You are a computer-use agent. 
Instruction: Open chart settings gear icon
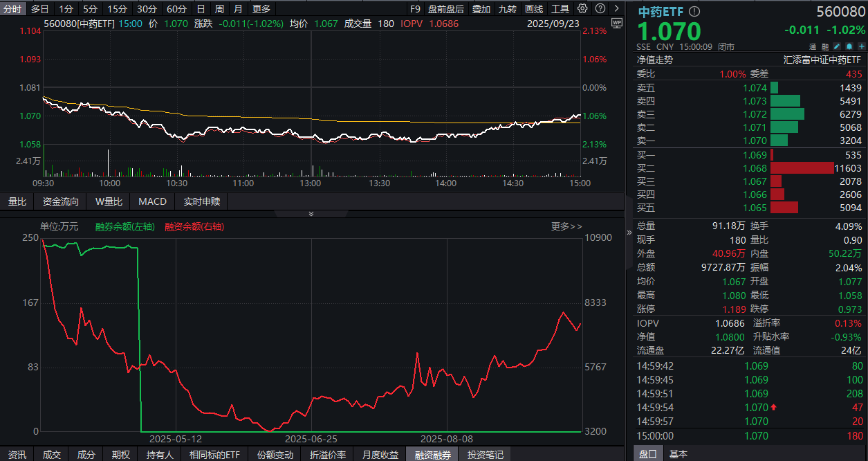pos(582,9)
